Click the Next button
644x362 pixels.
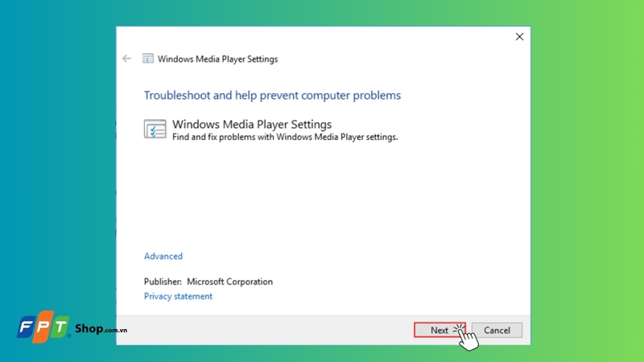(440, 330)
